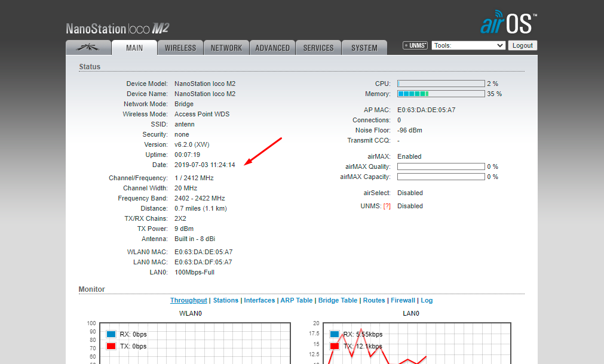
Task: Click the red TX swatch in WLAN0 graph
Action: (x=111, y=346)
